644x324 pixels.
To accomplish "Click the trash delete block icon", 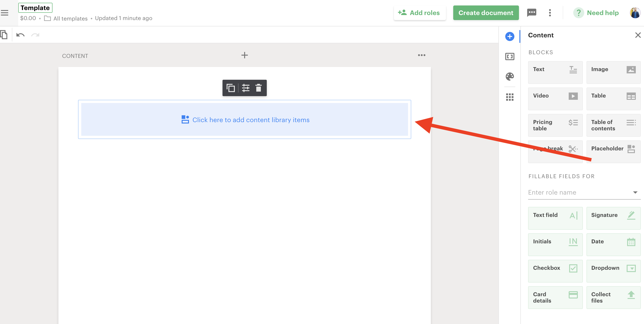I will [258, 88].
